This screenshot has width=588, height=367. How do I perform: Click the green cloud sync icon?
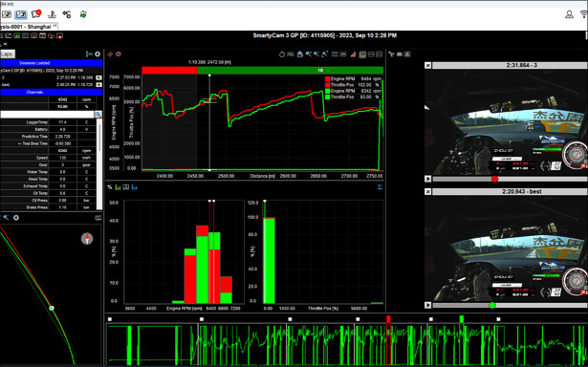pyautogui.click(x=83, y=14)
